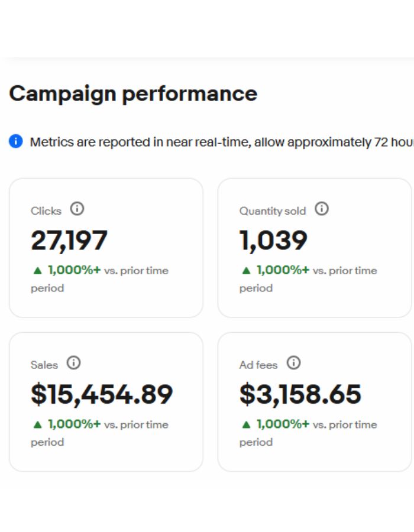Click the green up arrow in Ad fees card
The height and width of the screenshot is (532, 414).
246,424
